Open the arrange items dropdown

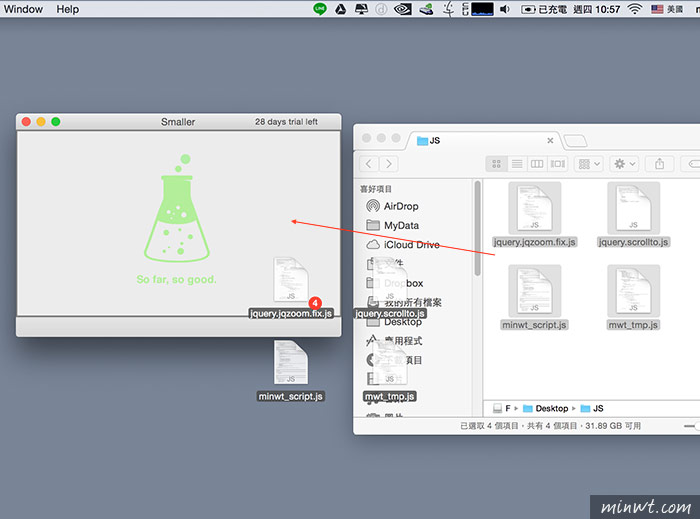pos(589,164)
